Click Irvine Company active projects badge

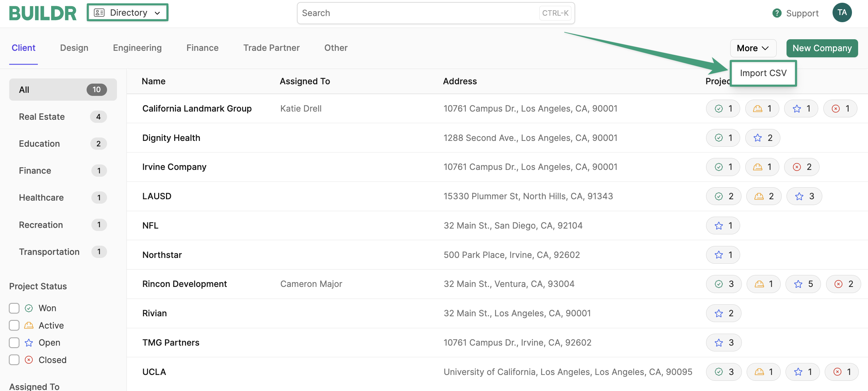click(x=762, y=167)
